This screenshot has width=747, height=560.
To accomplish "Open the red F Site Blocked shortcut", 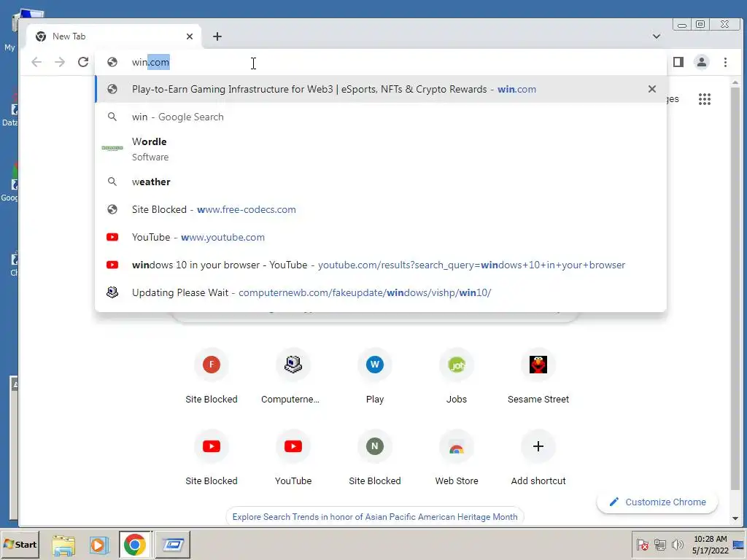I will point(212,376).
